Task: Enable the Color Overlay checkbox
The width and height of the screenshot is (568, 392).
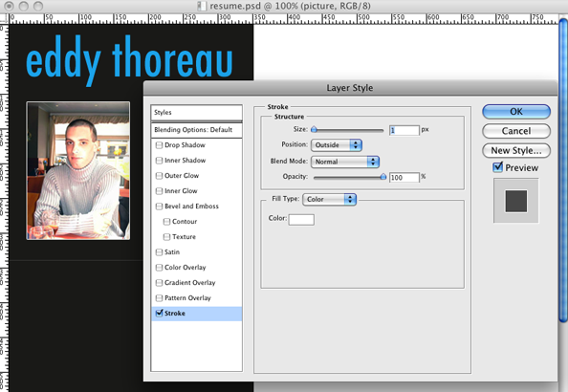Action: (x=159, y=268)
